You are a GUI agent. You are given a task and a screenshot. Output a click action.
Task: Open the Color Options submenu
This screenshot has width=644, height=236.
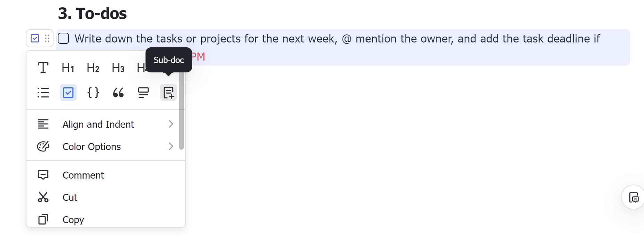pyautogui.click(x=92, y=146)
